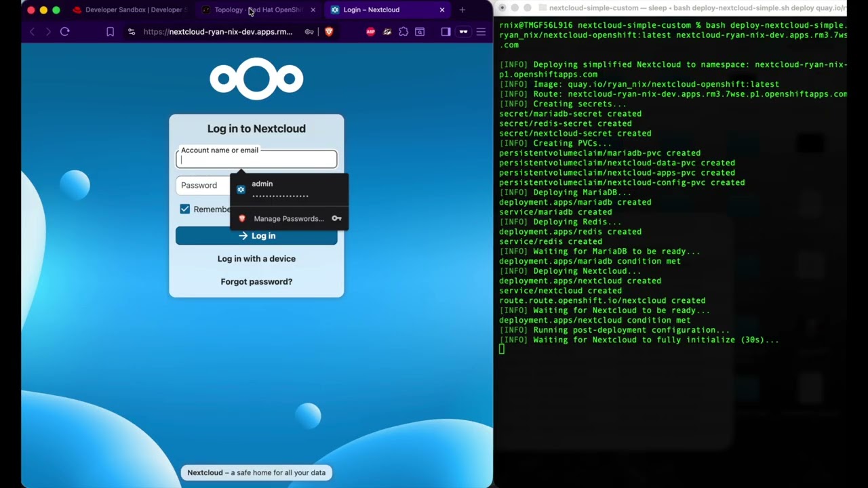Viewport: 868px width, 488px height.
Task: Click terminal line 'service/nextcloud created'
Action: click(x=560, y=291)
